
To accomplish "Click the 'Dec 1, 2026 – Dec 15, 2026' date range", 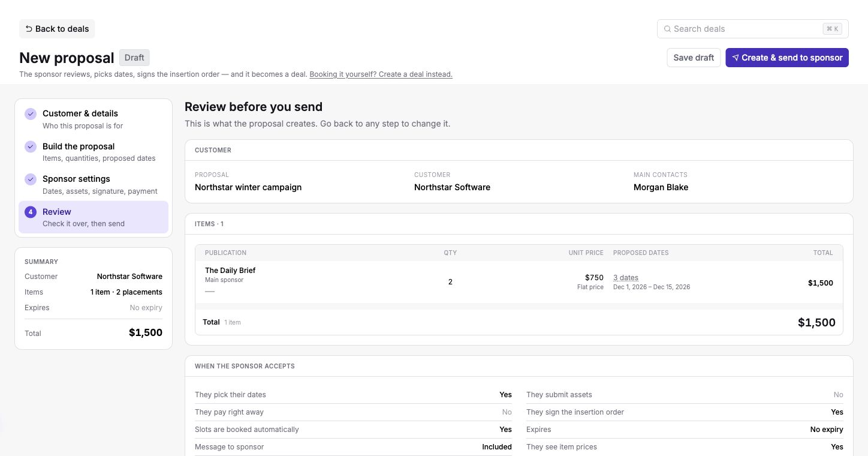I will 652,287.
